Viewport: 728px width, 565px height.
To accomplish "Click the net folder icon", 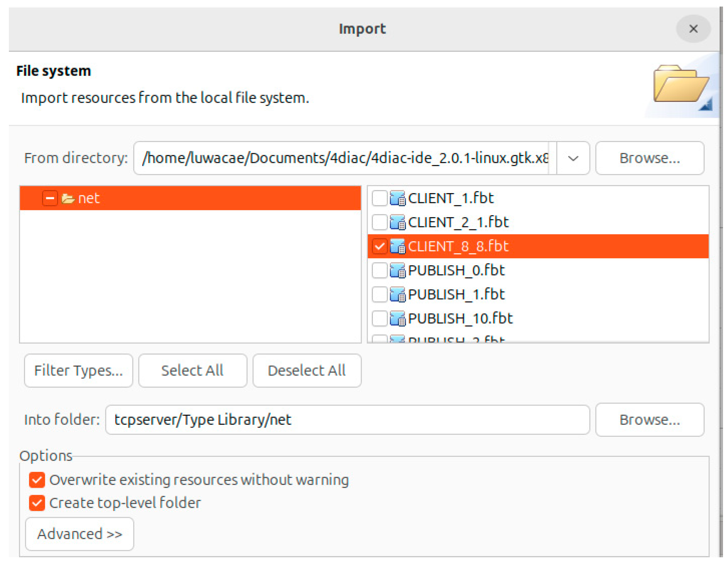I will [68, 199].
